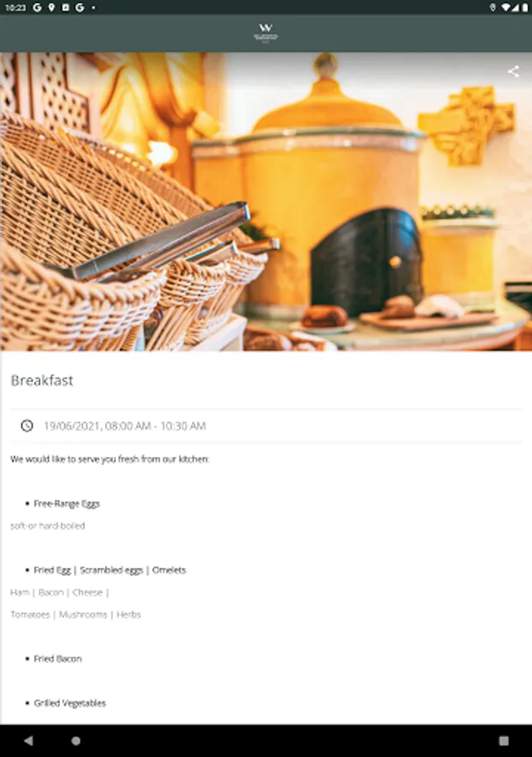532x757 pixels.
Task: Tap the Fried Egg Scrambled eggs Omelets item
Action: tap(109, 570)
